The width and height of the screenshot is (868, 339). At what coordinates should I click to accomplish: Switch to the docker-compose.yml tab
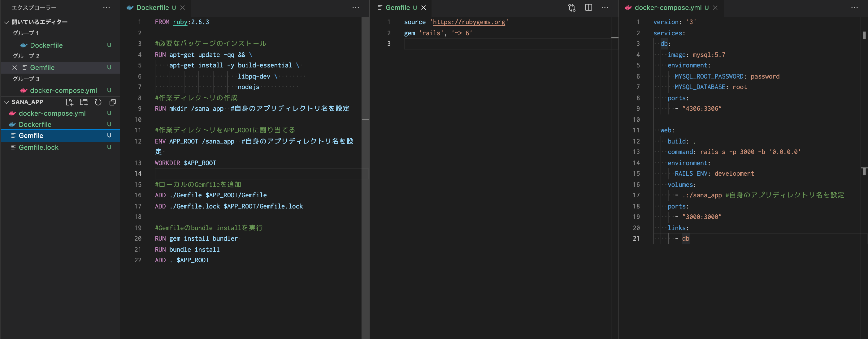[671, 7]
